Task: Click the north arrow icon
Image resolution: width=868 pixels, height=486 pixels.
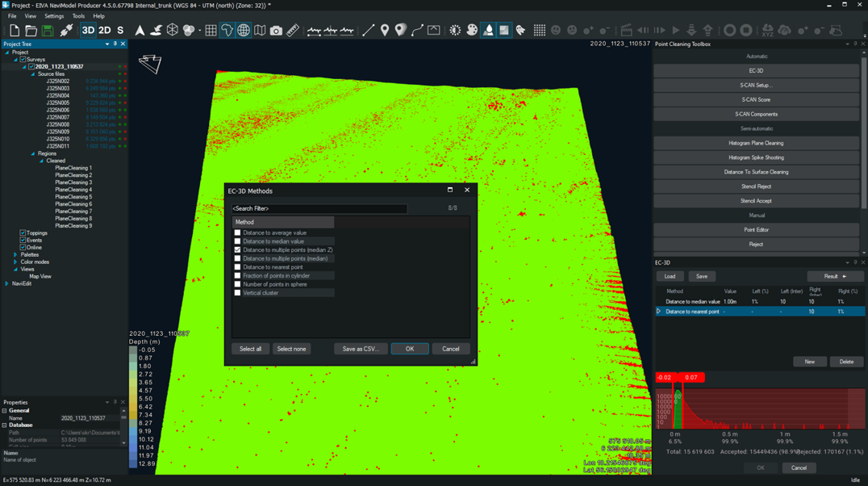Action: pos(140,31)
